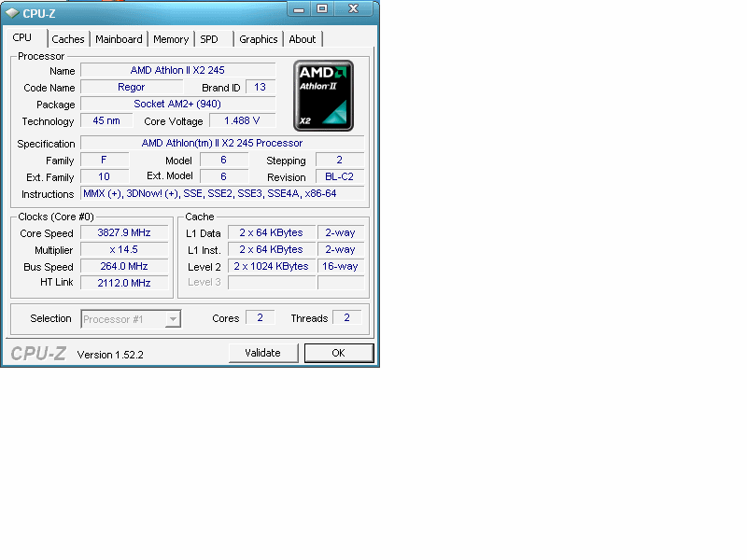Click the Core Speed value 3827.9 MHz
The height and width of the screenshot is (560, 747).
[124, 232]
